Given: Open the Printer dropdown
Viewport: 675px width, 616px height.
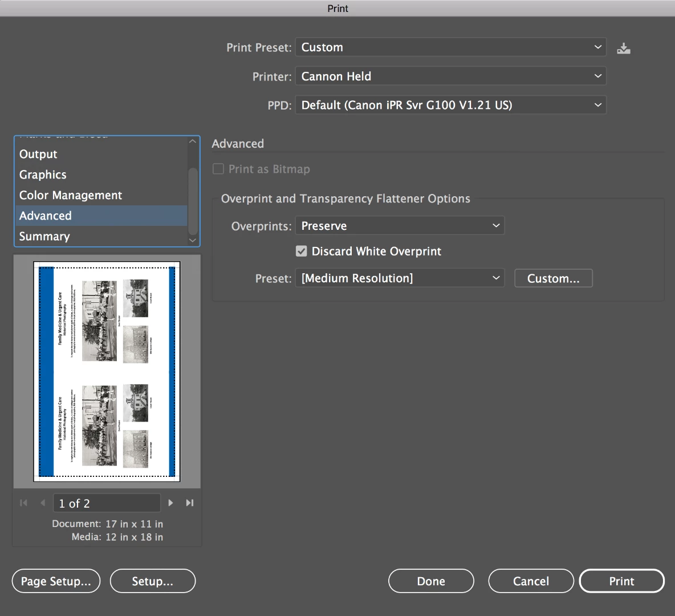Looking at the screenshot, I should coord(451,76).
